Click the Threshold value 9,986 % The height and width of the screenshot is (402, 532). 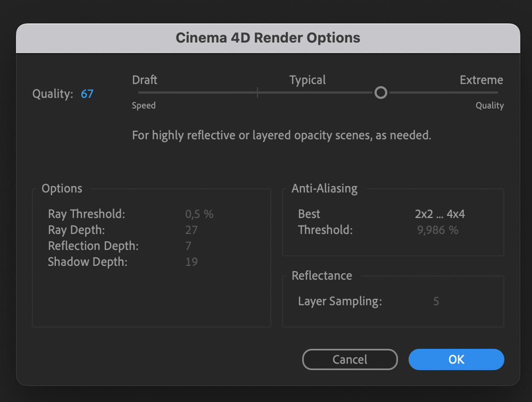(x=438, y=230)
